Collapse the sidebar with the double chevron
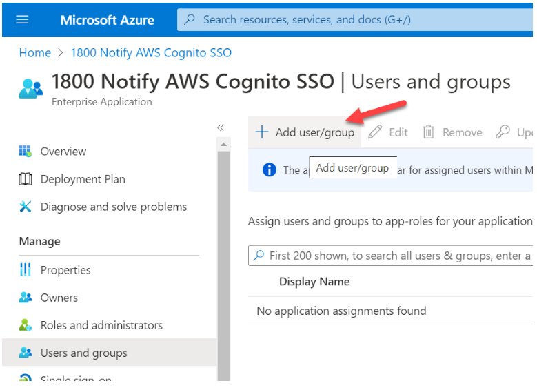Screen dimensions: 537x392 [x=221, y=127]
